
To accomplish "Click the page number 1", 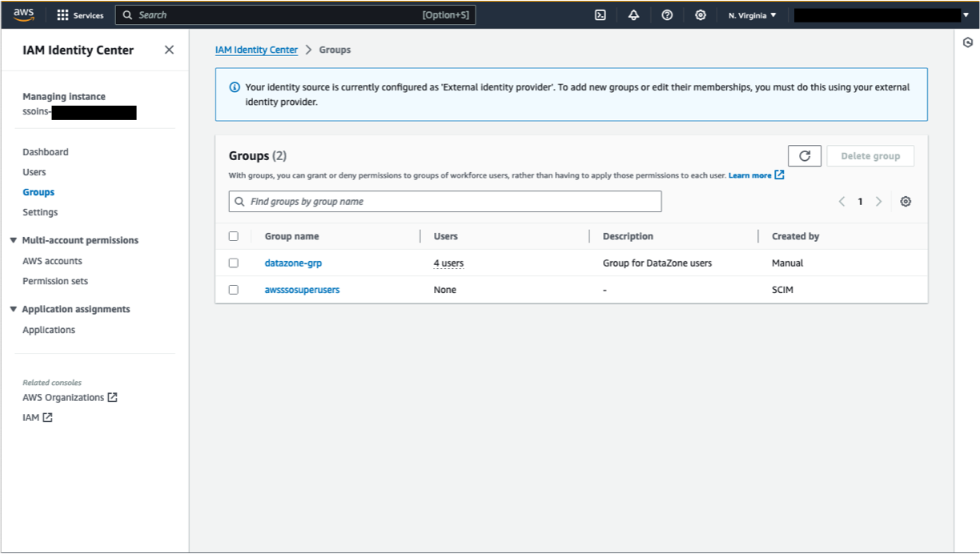I will (x=861, y=202).
